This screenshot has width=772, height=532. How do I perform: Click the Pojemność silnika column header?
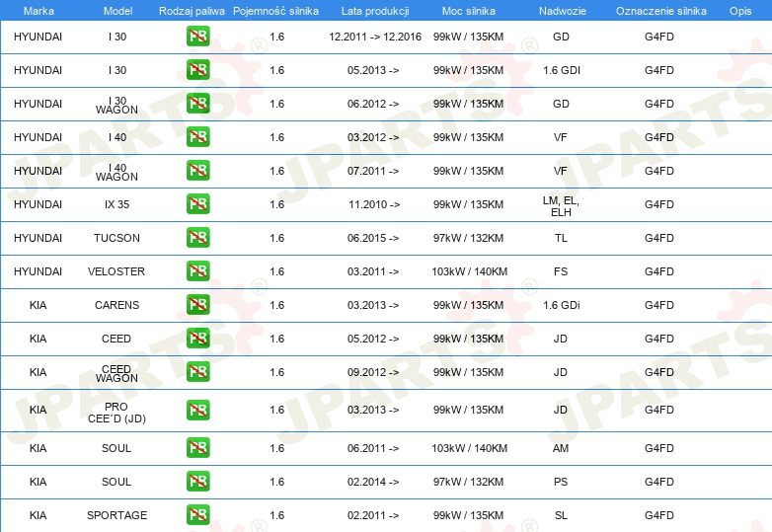(x=275, y=11)
